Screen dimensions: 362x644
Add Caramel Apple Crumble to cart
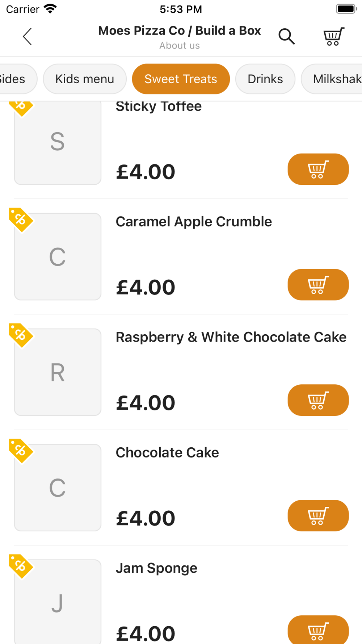[318, 285]
